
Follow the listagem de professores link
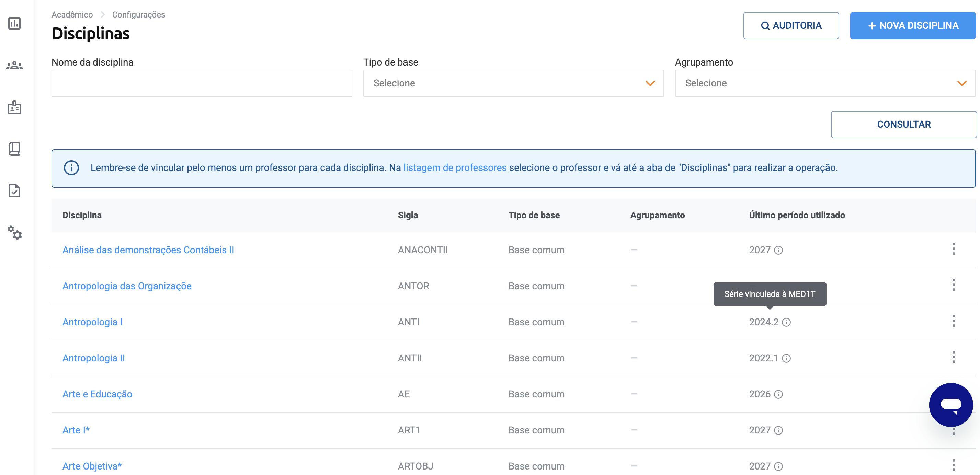(455, 168)
